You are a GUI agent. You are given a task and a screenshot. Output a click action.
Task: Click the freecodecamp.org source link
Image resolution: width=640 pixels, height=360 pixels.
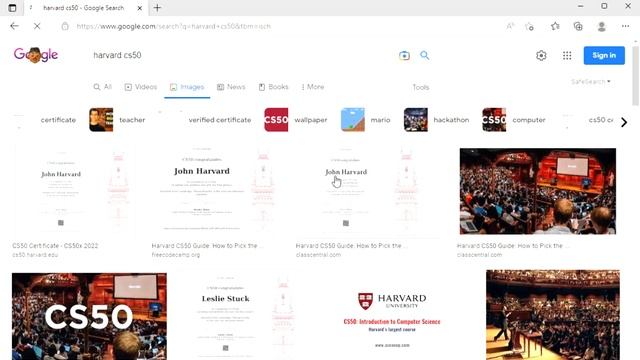(x=176, y=255)
